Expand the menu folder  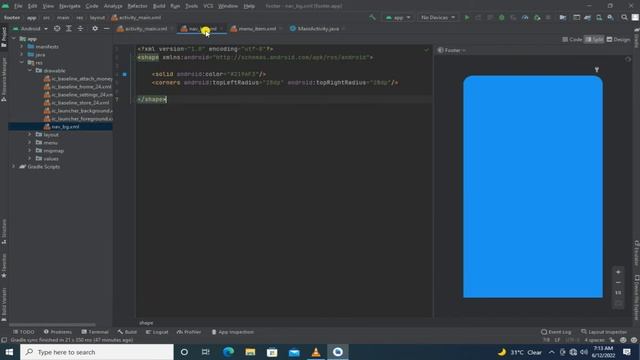point(30,142)
